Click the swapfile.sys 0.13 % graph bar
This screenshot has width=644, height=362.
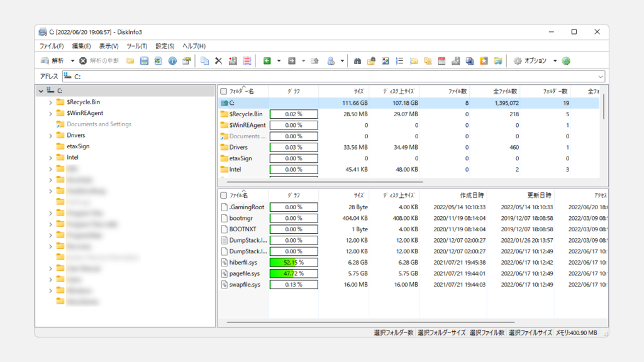tap(294, 285)
